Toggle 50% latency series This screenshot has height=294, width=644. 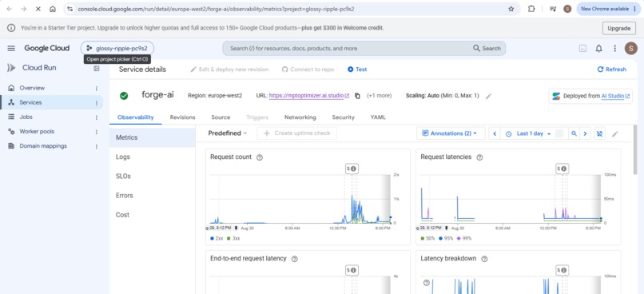(428, 238)
